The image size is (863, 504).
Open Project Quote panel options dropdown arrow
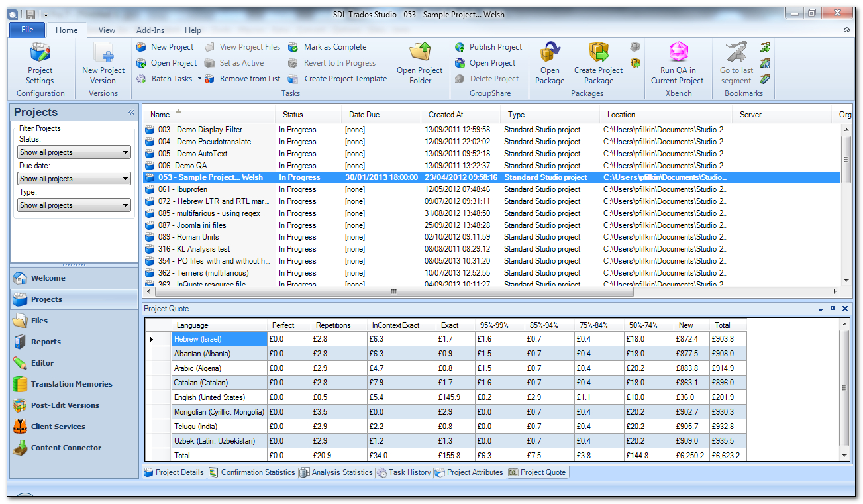[821, 309]
